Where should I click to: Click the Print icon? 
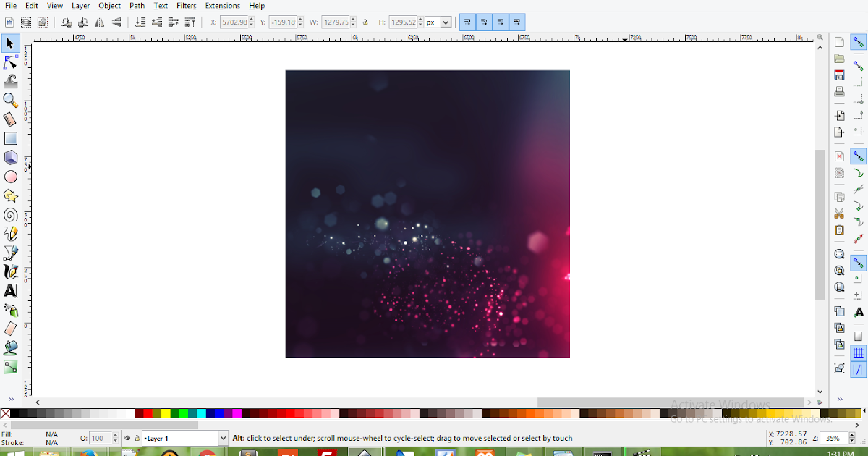tap(839, 92)
